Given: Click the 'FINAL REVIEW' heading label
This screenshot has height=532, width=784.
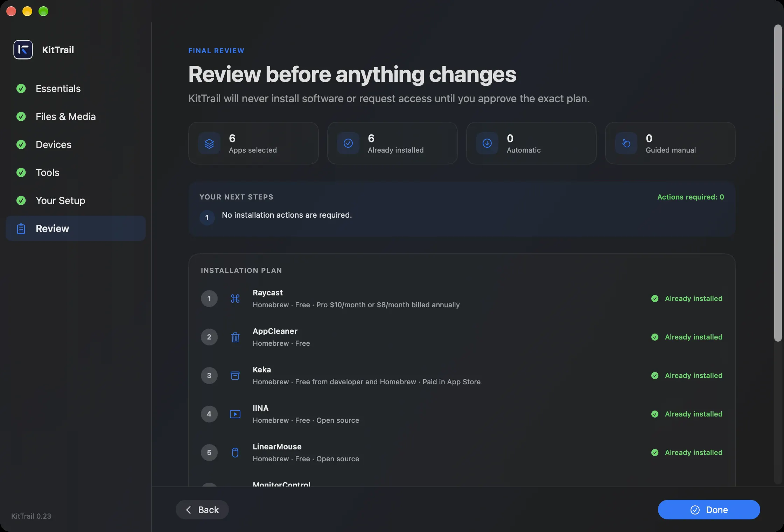Looking at the screenshot, I should click(x=216, y=51).
